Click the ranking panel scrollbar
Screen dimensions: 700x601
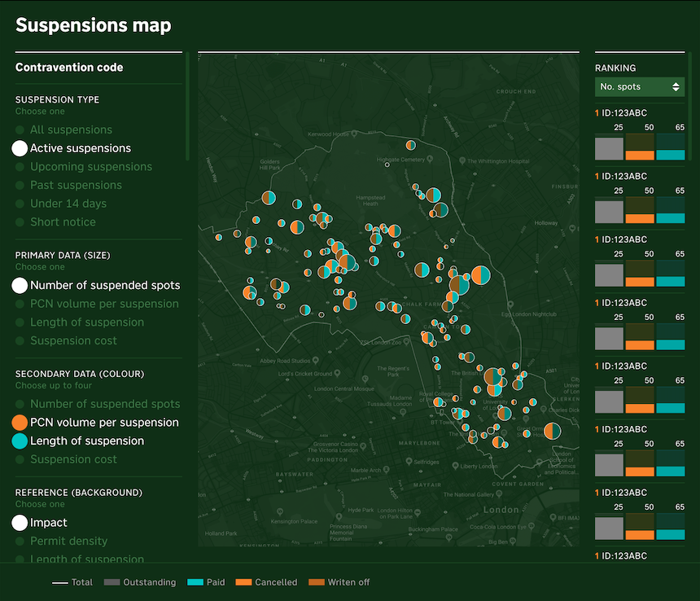pos(690,106)
